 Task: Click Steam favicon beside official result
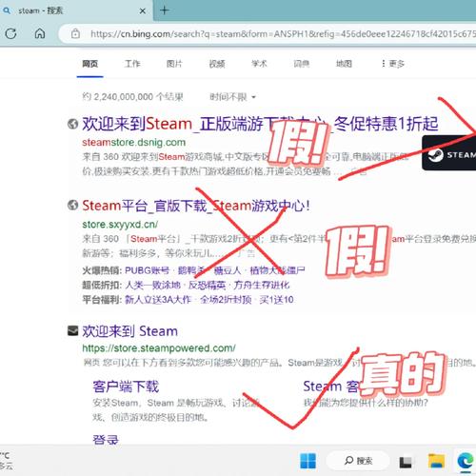tap(72, 330)
